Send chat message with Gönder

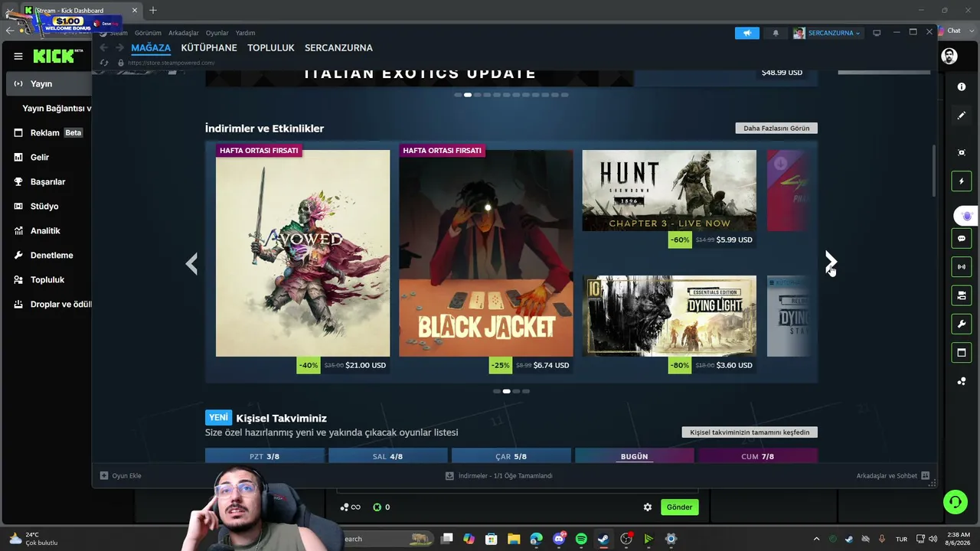point(679,507)
